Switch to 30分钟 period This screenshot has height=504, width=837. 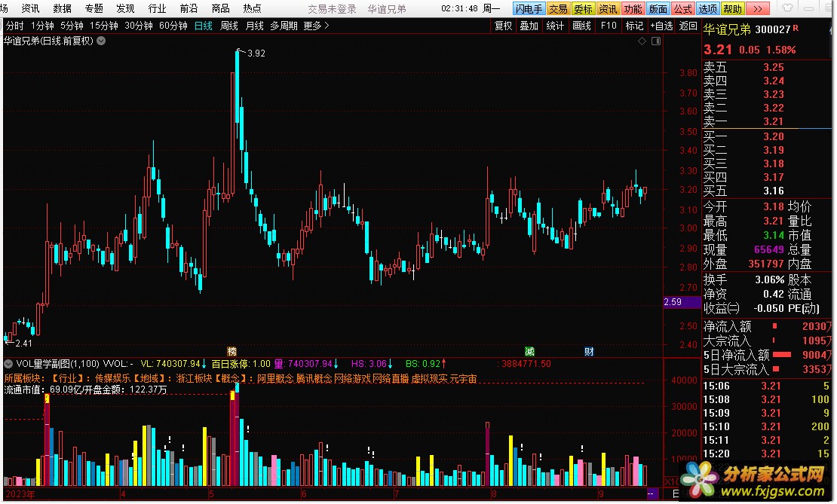(138, 26)
